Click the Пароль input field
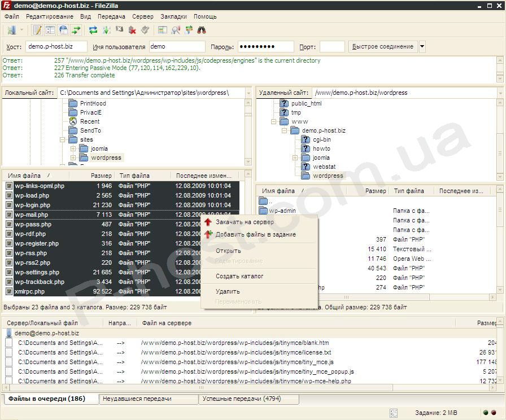This screenshot has height=420, width=506. tap(265, 46)
